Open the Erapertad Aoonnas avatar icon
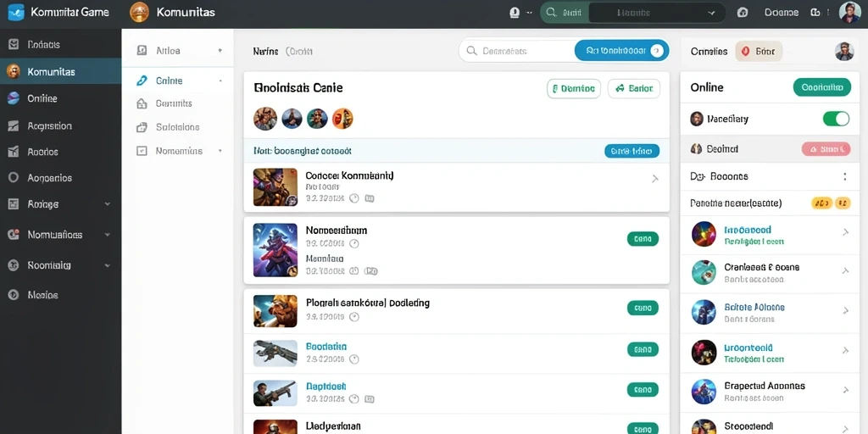Screen dimensions: 868x434 click(704, 392)
